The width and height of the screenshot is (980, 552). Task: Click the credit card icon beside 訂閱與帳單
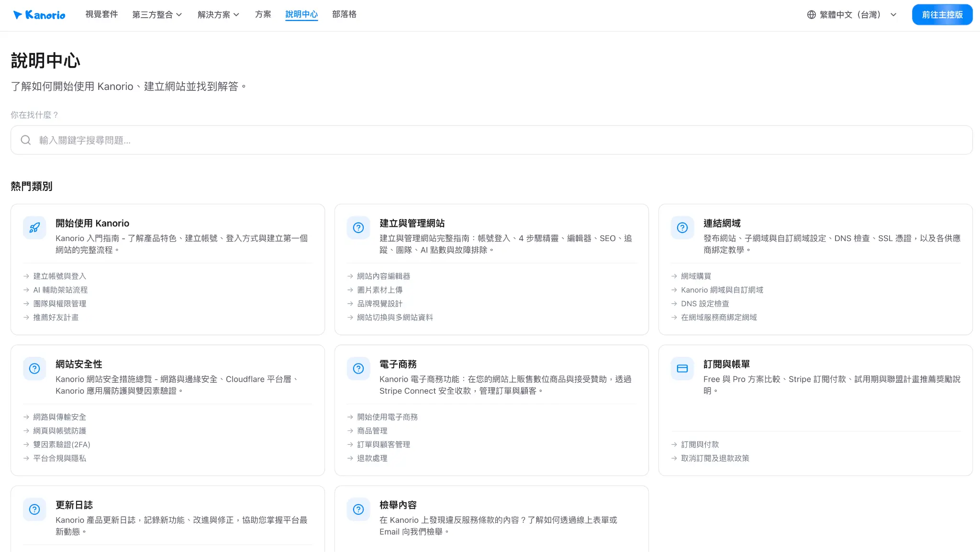tap(682, 368)
